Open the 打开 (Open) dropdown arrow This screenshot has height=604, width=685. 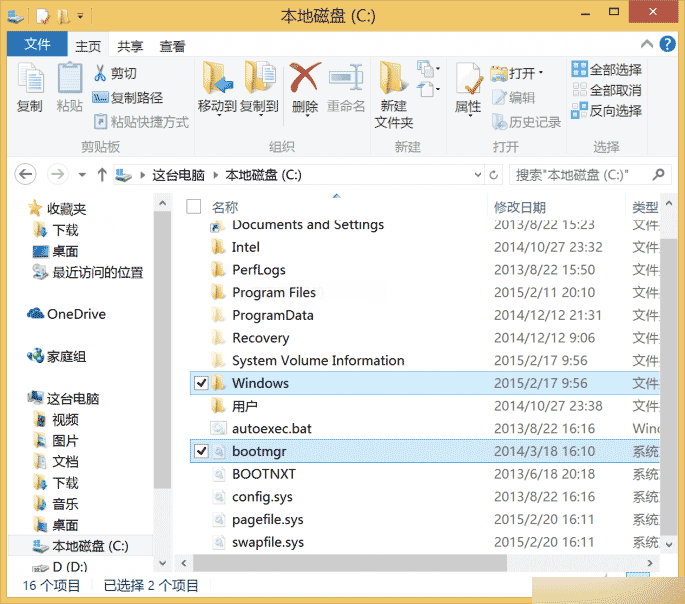coord(541,72)
